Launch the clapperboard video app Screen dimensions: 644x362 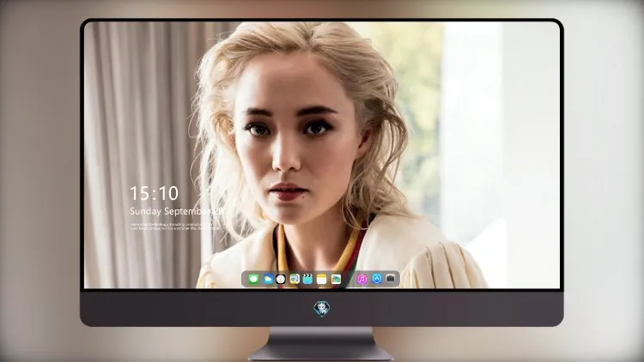click(307, 279)
